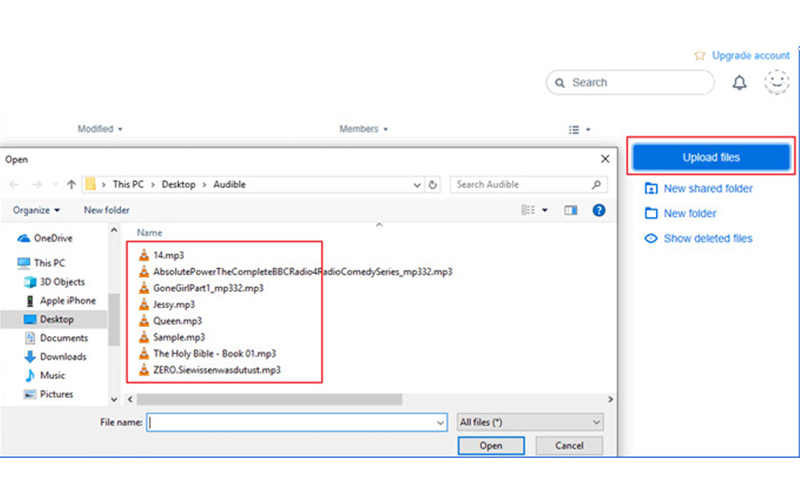The height and width of the screenshot is (500, 800).
Task: Select Desktop in the navigation pane
Action: 58,319
